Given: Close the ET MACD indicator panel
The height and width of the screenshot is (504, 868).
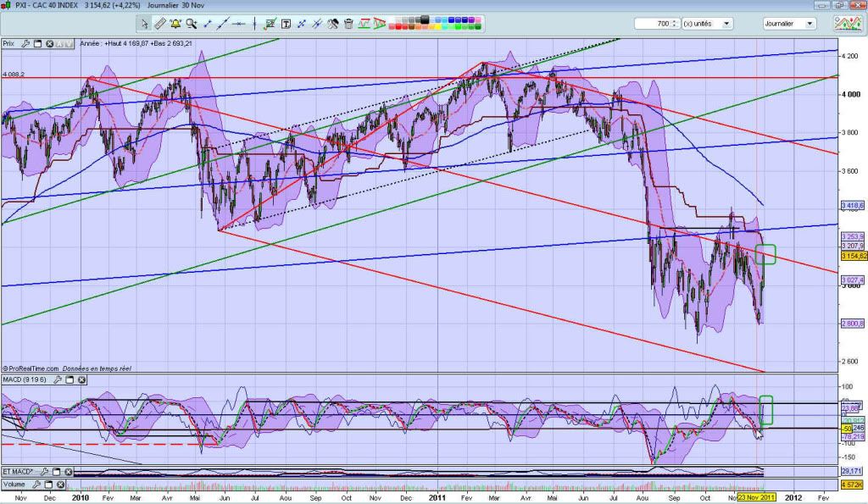Looking at the screenshot, I should pos(70,472).
